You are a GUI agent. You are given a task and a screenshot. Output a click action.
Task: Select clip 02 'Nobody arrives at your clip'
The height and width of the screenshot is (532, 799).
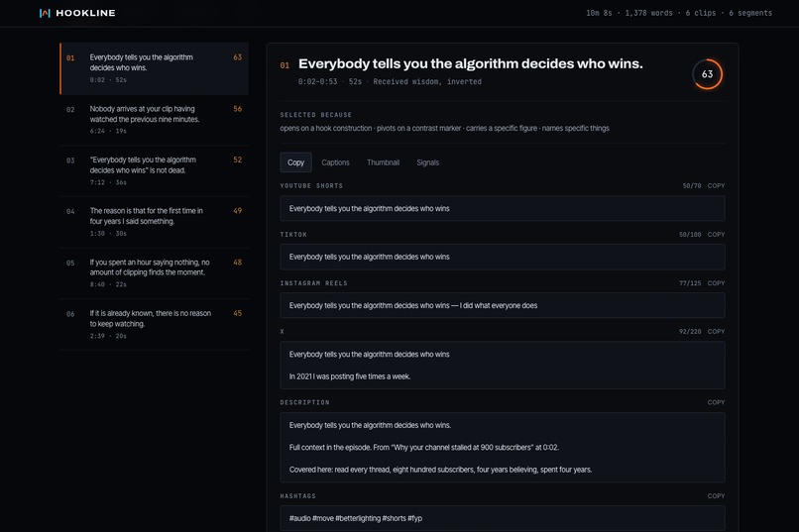(154, 120)
